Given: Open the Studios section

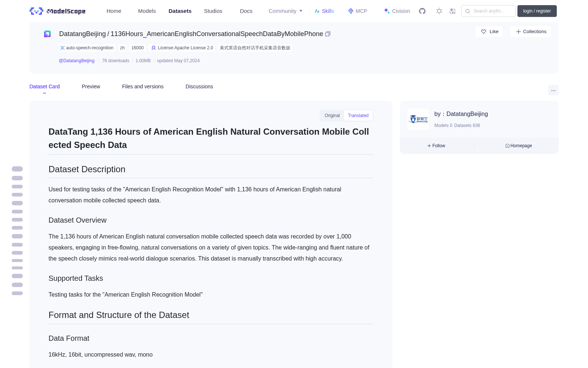Looking at the screenshot, I should pyautogui.click(x=213, y=11).
